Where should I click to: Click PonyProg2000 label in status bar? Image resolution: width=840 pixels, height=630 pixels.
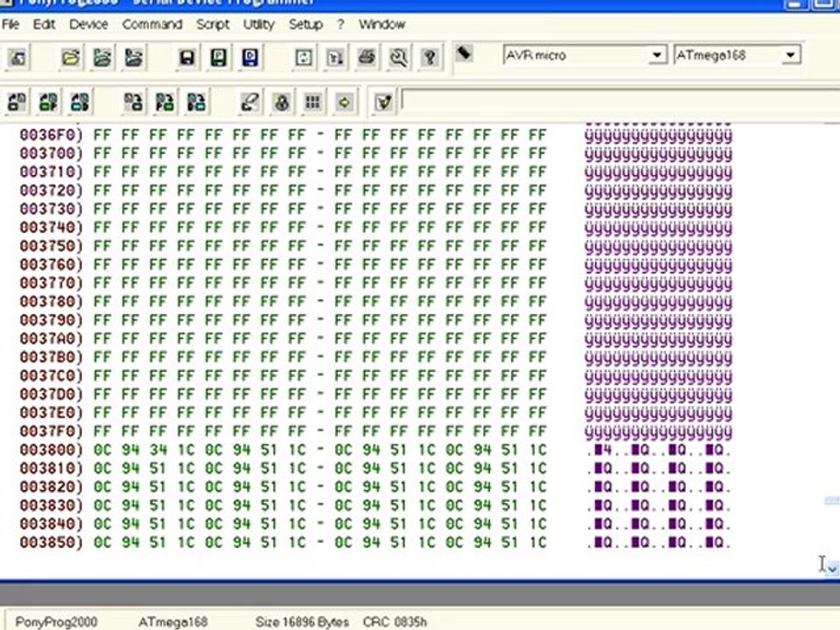click(56, 622)
